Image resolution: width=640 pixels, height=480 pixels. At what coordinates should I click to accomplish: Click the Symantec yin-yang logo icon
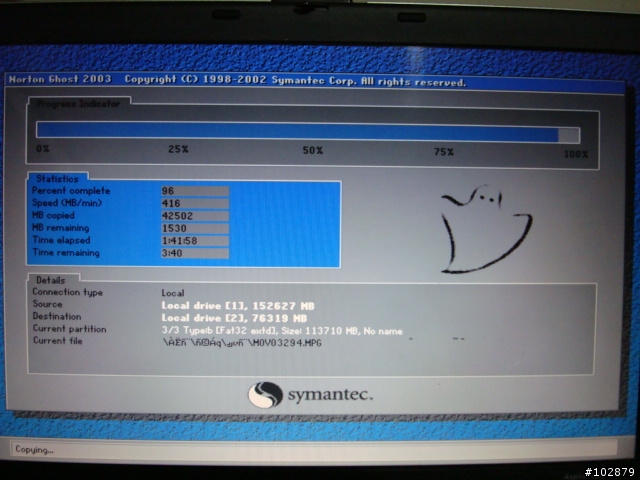click(x=265, y=395)
